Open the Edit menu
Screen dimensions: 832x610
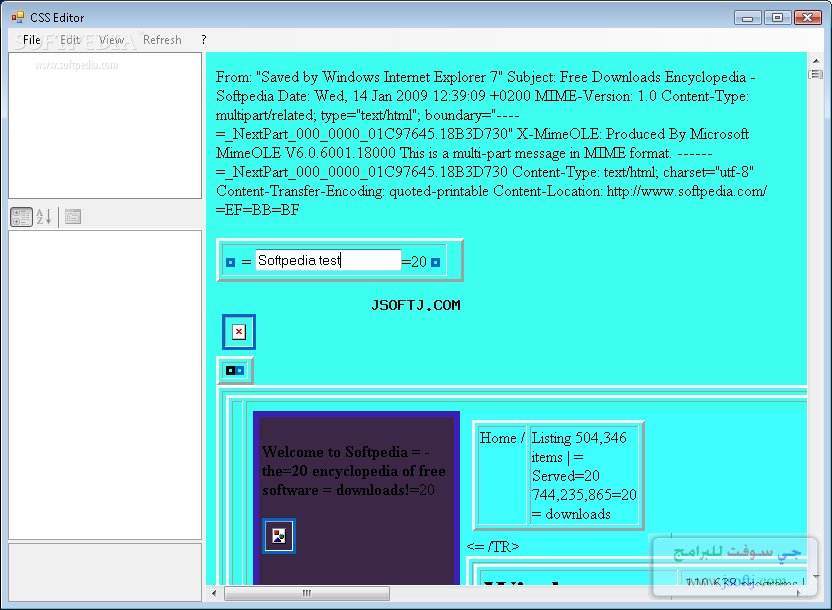pos(70,40)
